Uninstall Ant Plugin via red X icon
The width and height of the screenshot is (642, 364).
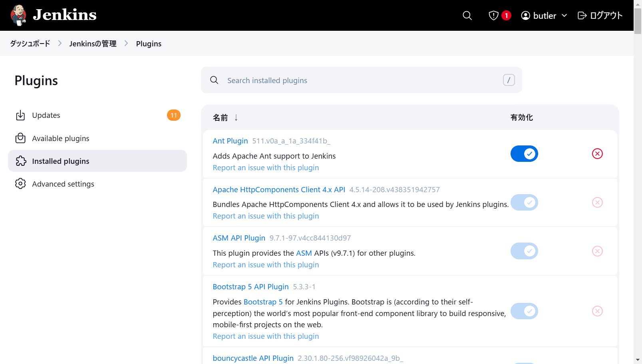(597, 153)
